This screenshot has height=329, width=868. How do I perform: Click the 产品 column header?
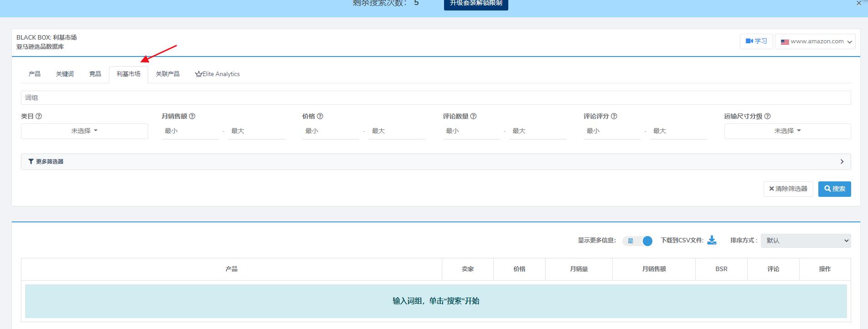click(x=232, y=269)
